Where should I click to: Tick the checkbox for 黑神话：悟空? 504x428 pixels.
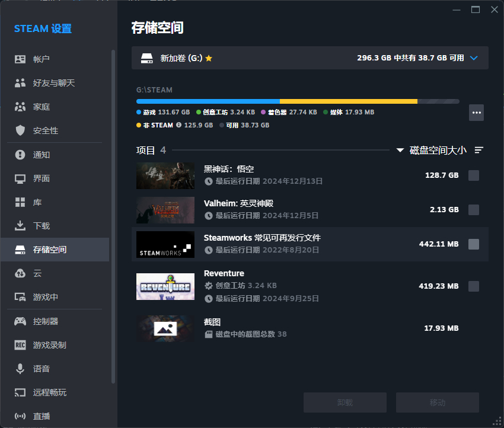pos(474,175)
